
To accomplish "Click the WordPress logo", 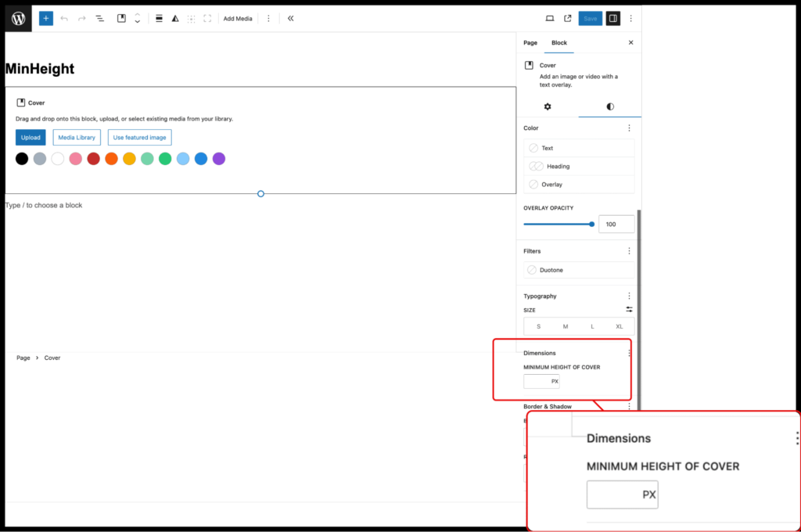I will [18, 18].
